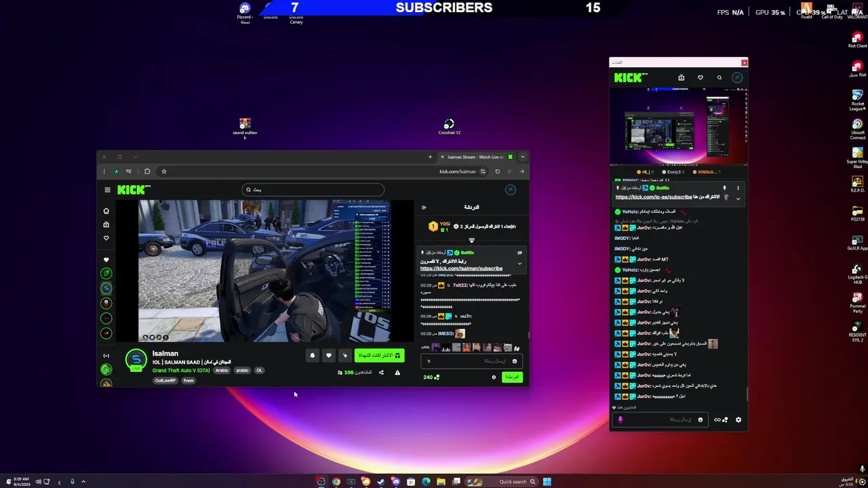Click the message input in the popout chat
This screenshot has width=868, height=488.
point(661,420)
